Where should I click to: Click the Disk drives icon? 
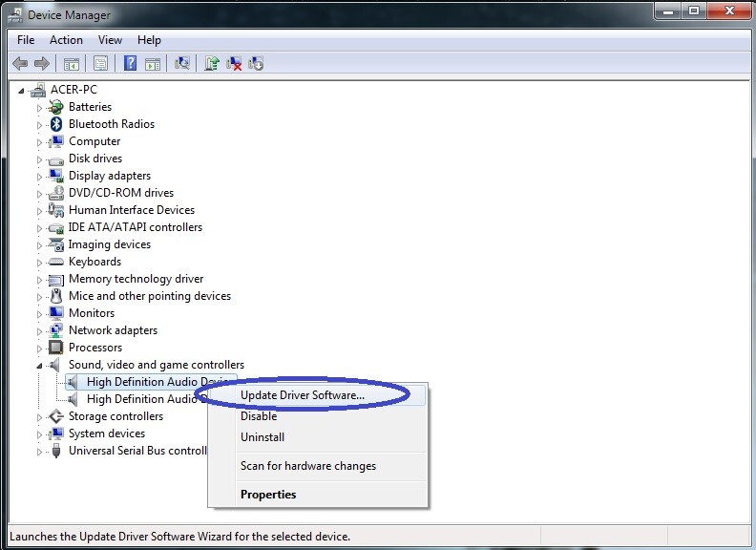point(56,159)
